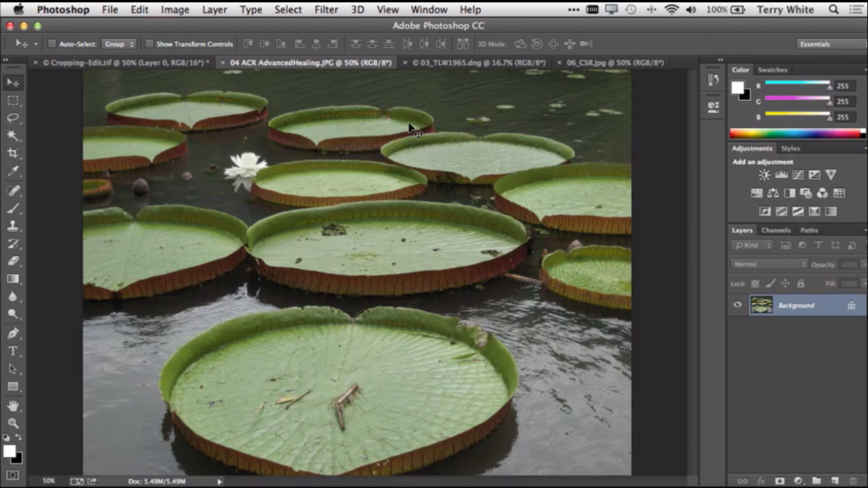Open the Normal blend mode dropdown

tap(769, 264)
